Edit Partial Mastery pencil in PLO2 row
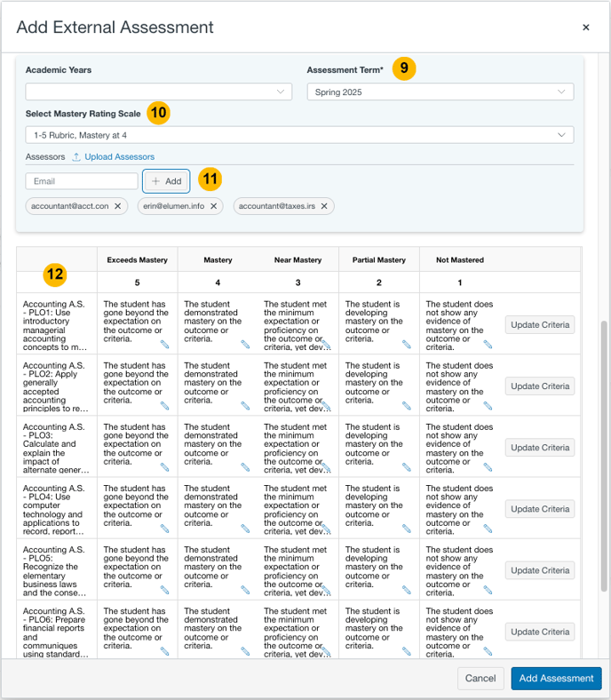611x700 pixels. tap(407, 406)
